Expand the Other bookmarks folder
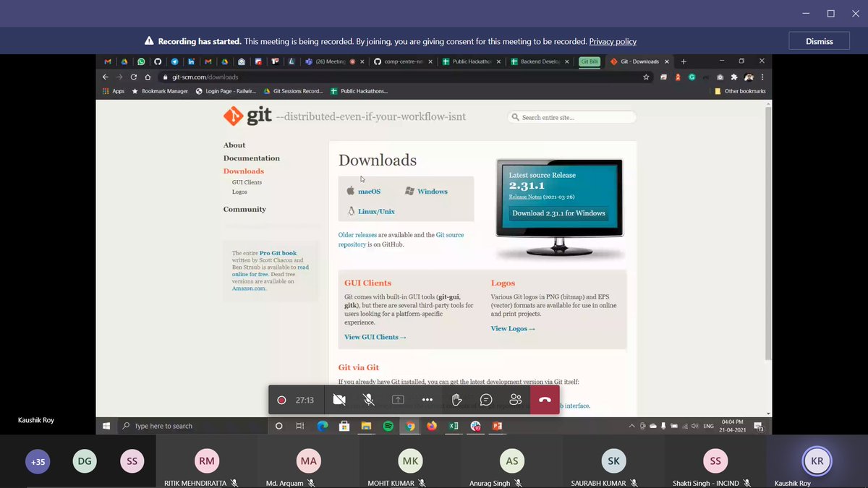Viewport: 868px width, 488px height. point(740,91)
